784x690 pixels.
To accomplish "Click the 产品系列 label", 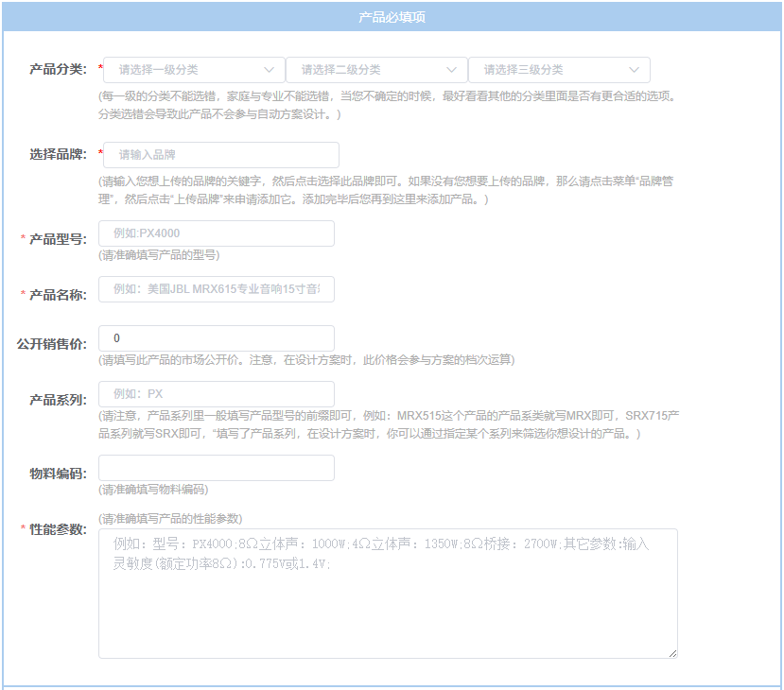I will pyautogui.click(x=58, y=400).
